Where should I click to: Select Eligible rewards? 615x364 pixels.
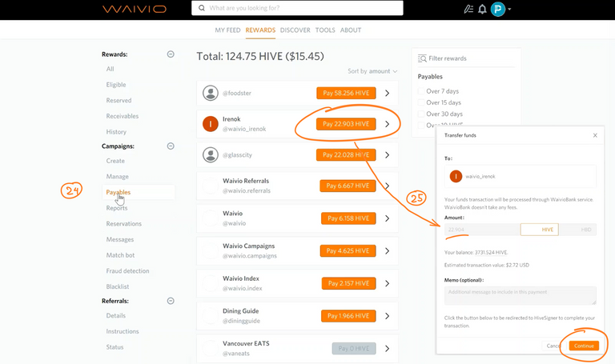116,85
